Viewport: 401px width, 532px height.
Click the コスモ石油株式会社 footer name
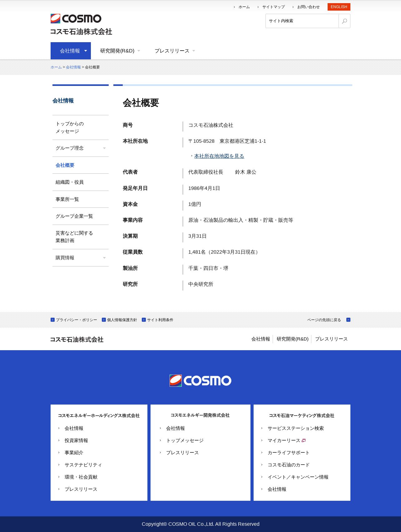pos(77,340)
